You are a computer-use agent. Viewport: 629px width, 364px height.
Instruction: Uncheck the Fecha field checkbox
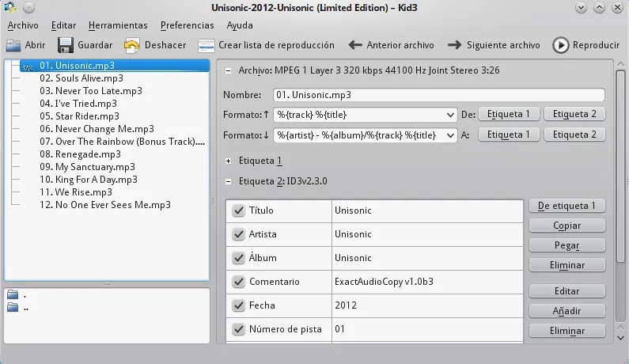coord(238,305)
